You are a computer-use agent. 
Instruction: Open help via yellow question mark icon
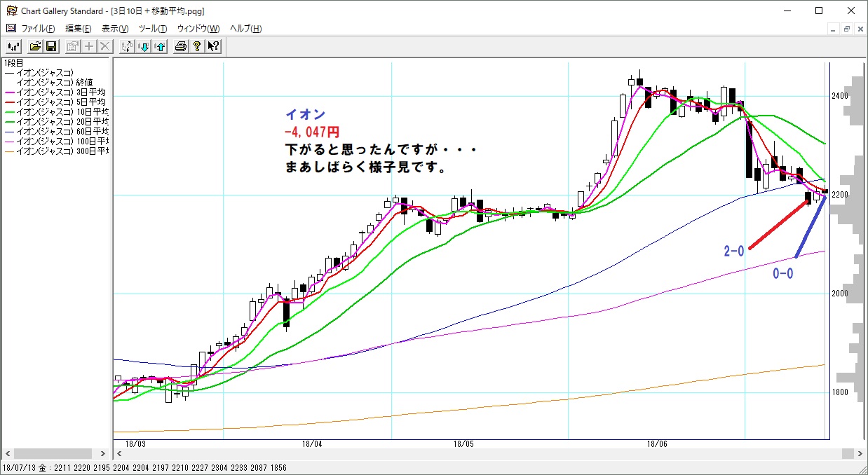[x=197, y=46]
